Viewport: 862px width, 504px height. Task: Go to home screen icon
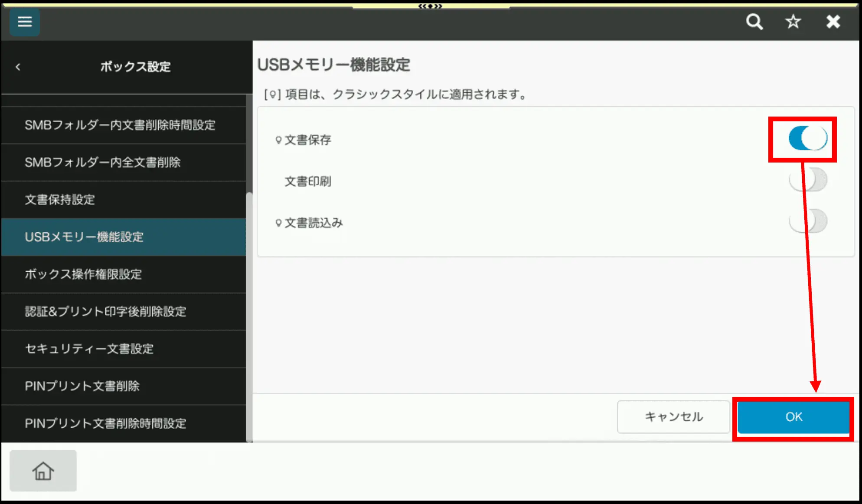(x=43, y=471)
